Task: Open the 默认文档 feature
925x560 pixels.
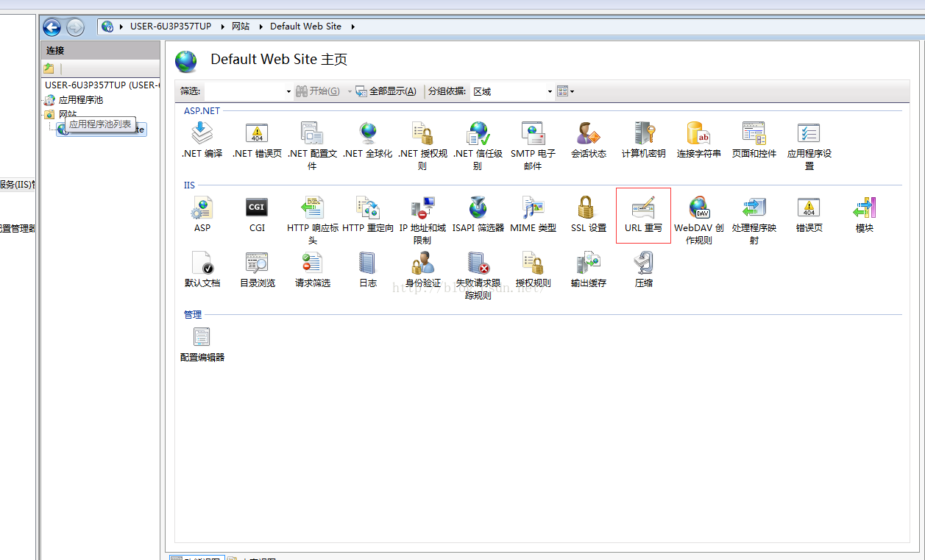Action: point(202,269)
